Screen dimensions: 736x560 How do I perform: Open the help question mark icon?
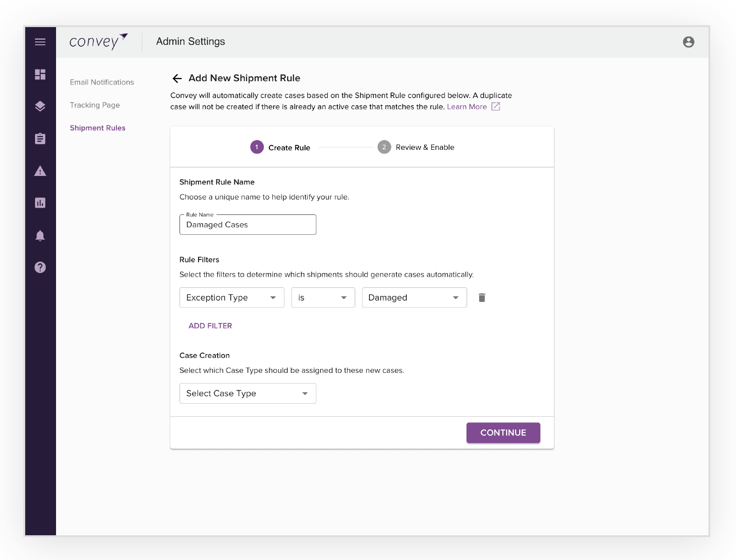pos(40,267)
